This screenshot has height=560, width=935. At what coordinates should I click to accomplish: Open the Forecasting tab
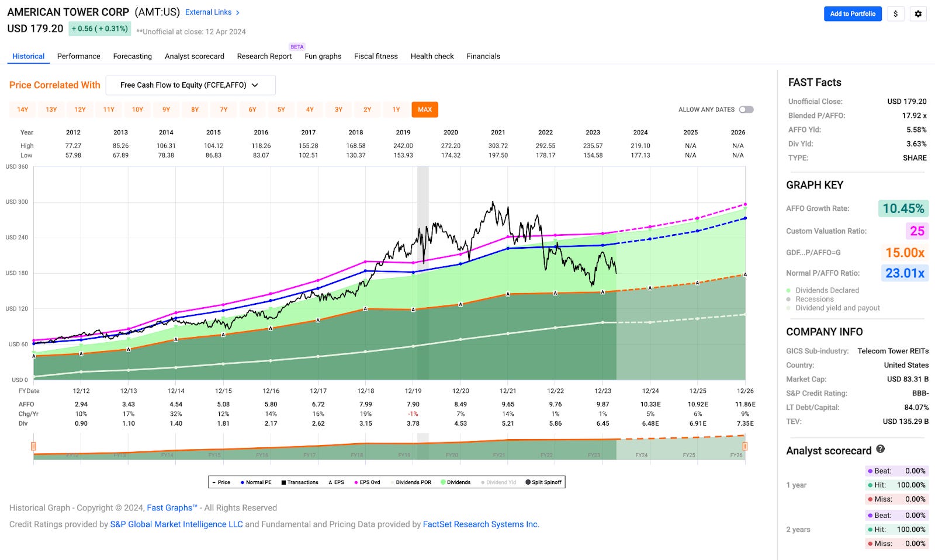pos(133,56)
